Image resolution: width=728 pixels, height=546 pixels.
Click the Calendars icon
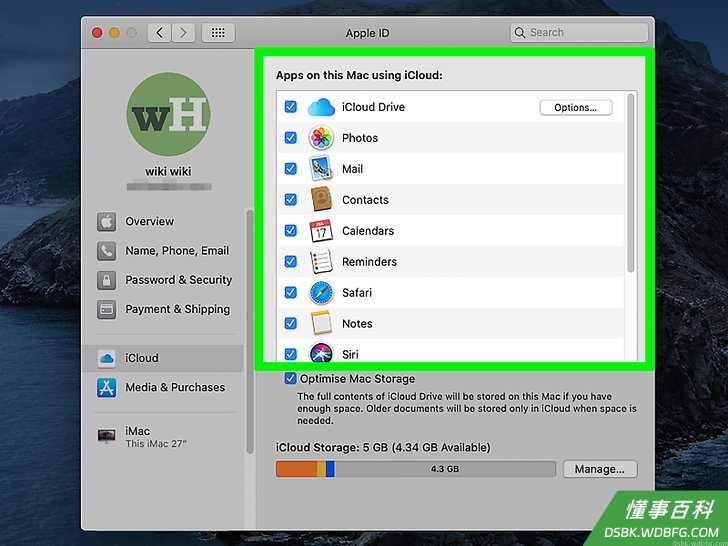321,231
